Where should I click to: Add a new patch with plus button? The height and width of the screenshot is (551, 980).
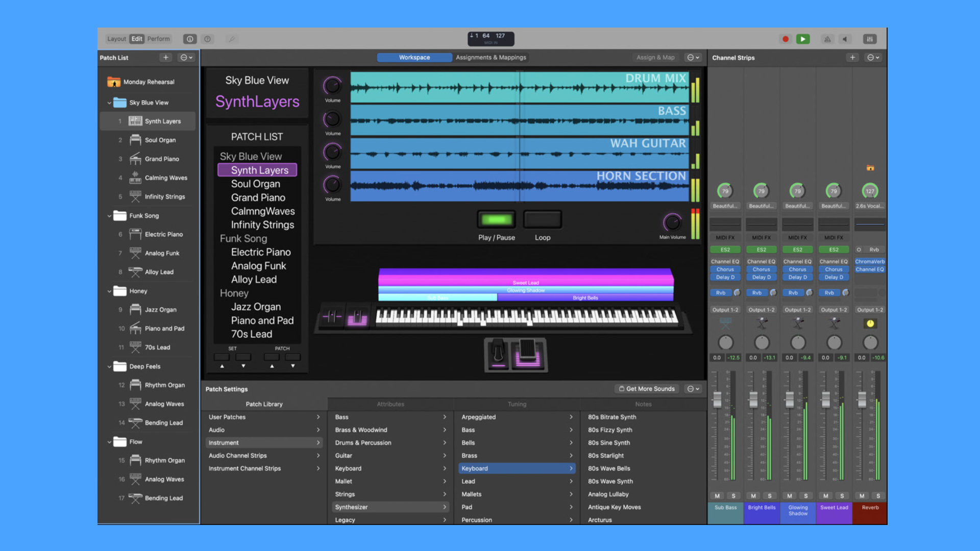click(165, 58)
